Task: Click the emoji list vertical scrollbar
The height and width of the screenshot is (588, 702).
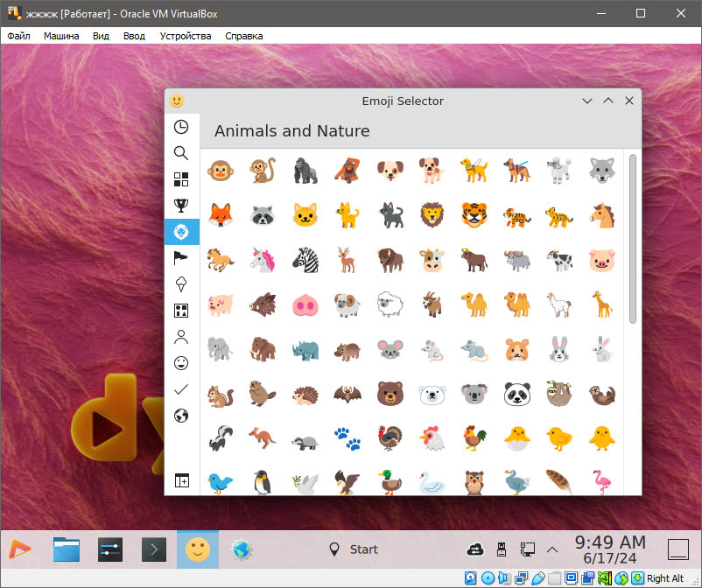Action: click(633, 239)
